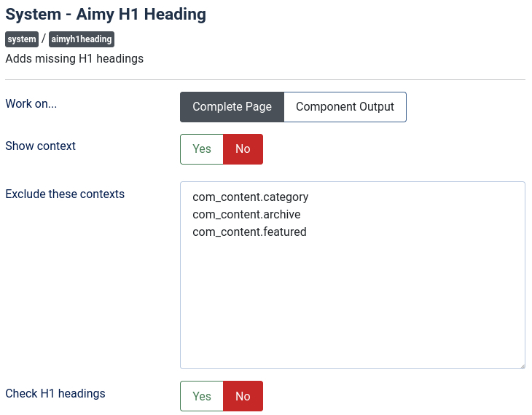Set Show context to No
532x415 pixels.
tap(243, 149)
